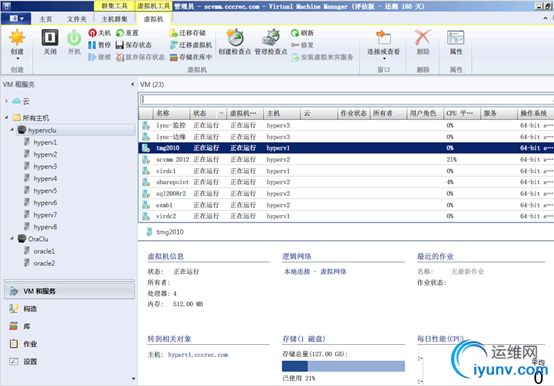Click 迁移存储 migrate storage
This screenshot has height=386, width=554.
pos(187,33)
